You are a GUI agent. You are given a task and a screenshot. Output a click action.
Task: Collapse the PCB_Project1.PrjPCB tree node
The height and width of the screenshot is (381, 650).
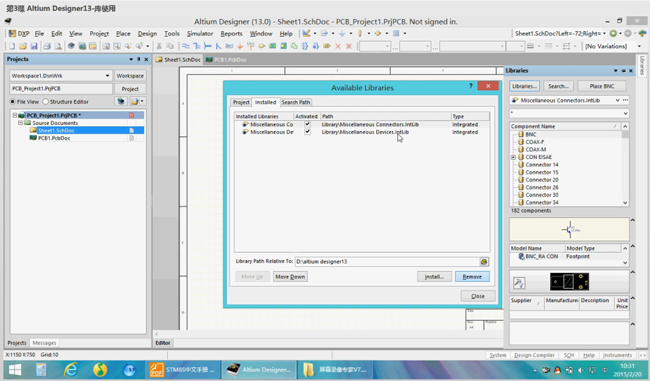[15, 115]
